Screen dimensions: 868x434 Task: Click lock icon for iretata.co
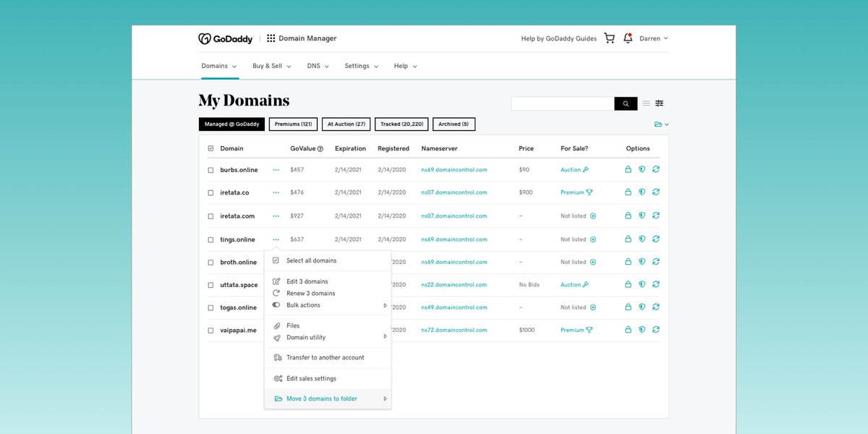tap(628, 192)
